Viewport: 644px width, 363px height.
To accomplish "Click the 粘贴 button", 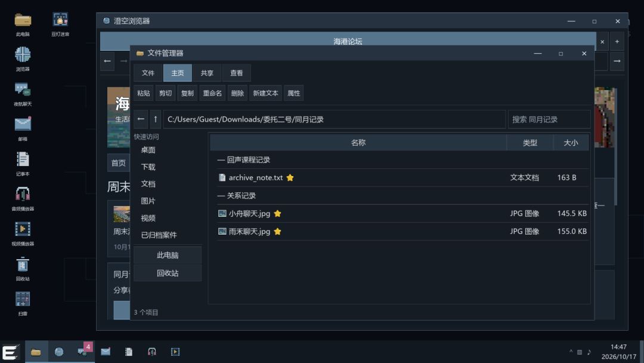I will pyautogui.click(x=143, y=93).
